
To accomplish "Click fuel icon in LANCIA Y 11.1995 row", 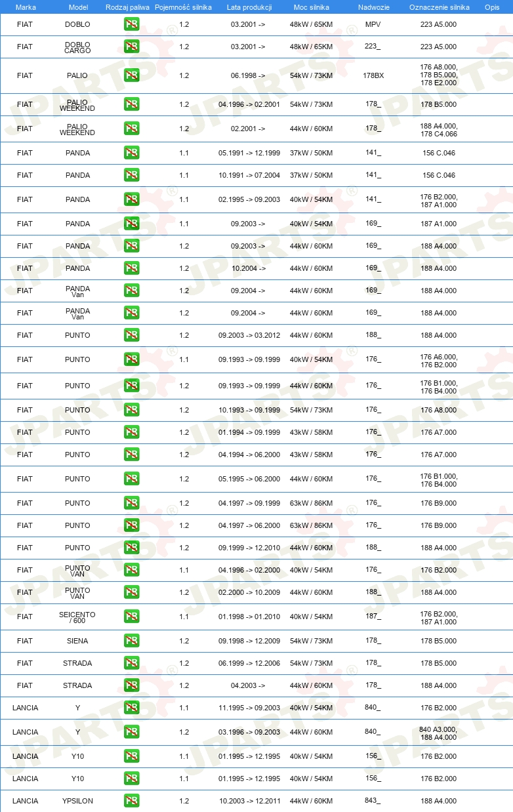I will click(131, 708).
